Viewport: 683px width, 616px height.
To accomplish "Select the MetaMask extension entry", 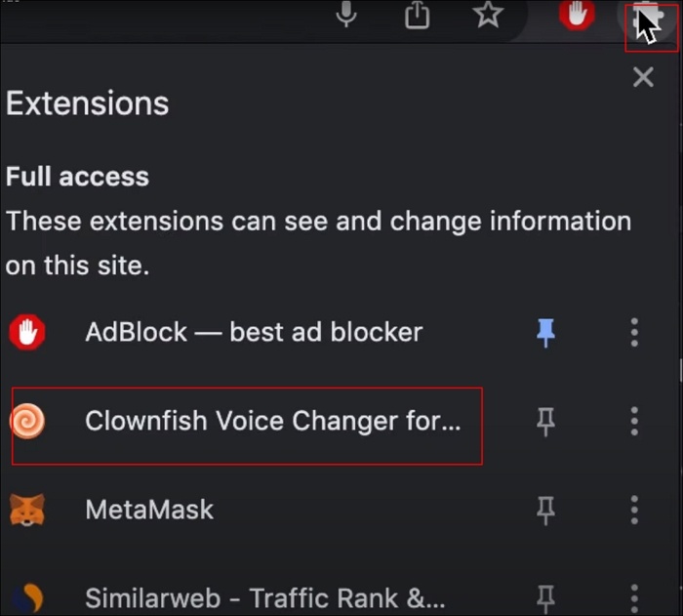I will 149,510.
